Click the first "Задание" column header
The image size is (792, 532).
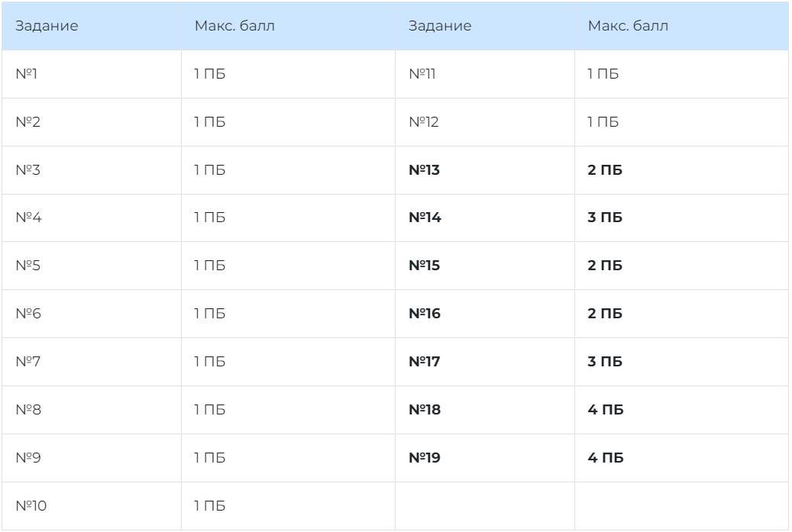pos(47,26)
